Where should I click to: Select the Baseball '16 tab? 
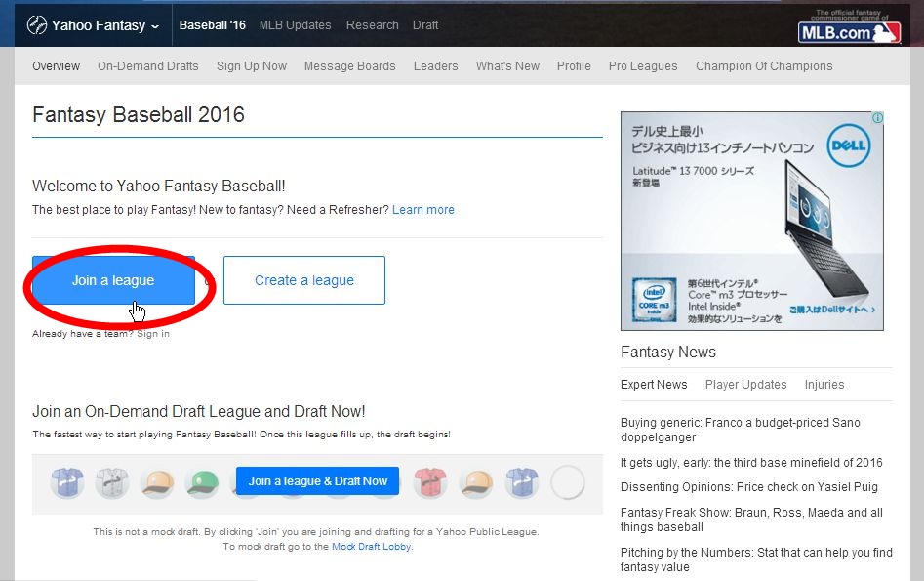(x=212, y=25)
